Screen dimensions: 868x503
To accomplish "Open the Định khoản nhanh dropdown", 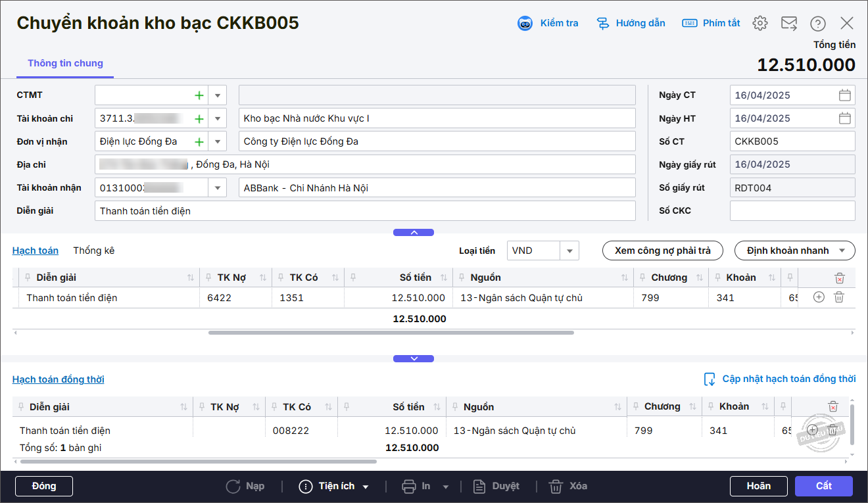I will (794, 251).
